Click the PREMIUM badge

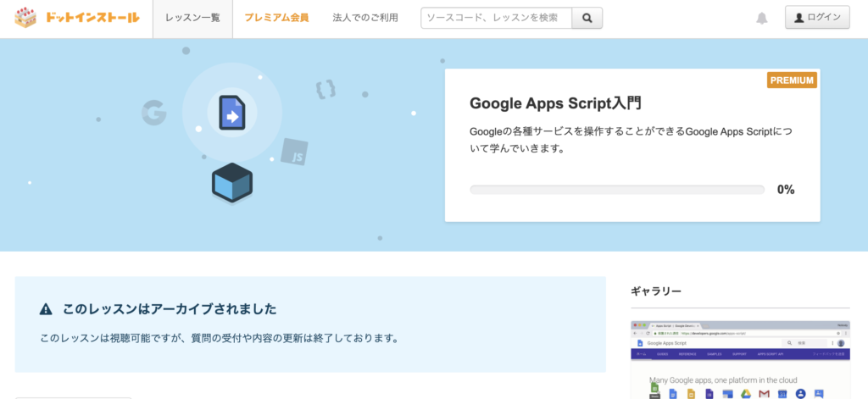pos(792,80)
